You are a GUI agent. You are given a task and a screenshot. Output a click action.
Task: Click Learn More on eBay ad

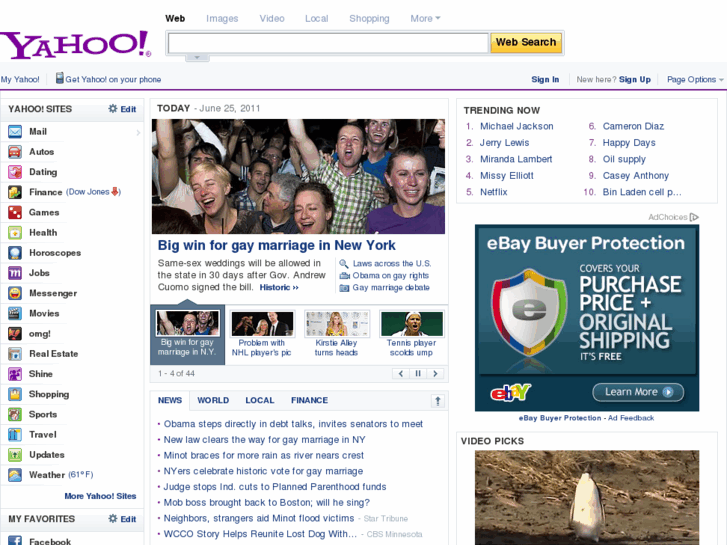pos(638,392)
